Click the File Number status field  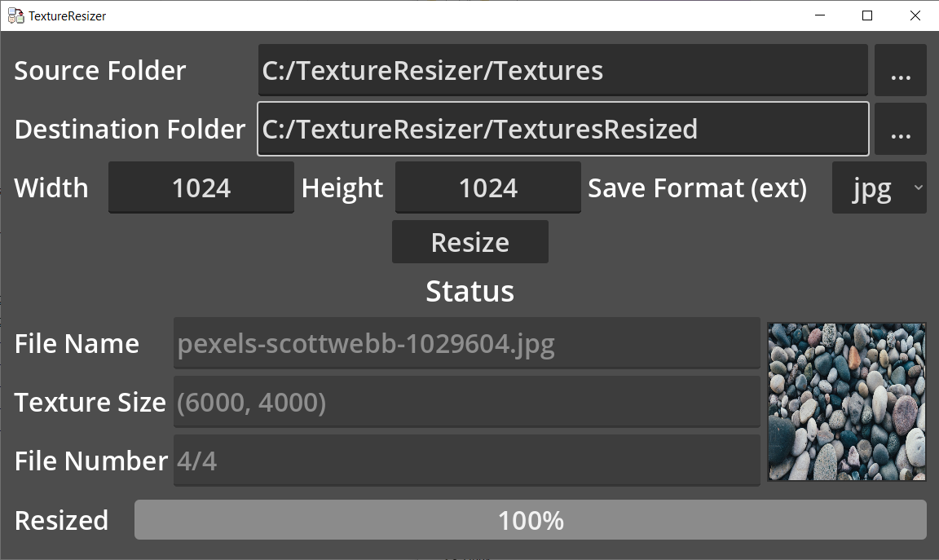pos(466,461)
